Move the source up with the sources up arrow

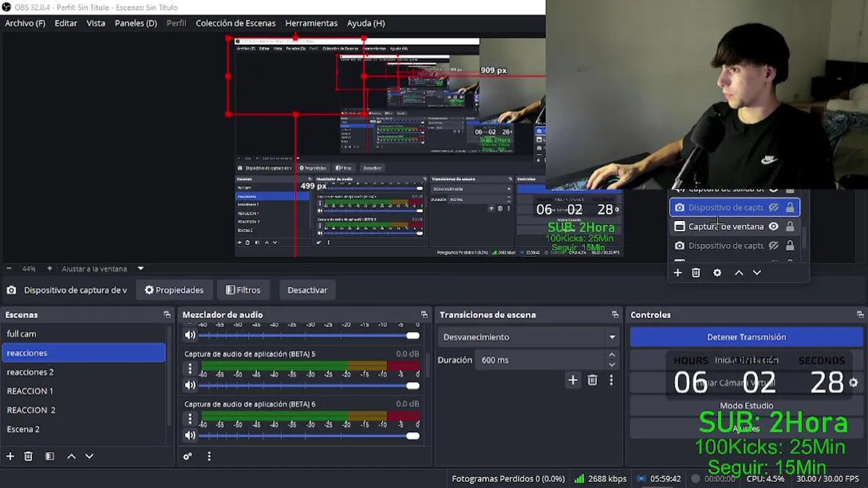click(x=739, y=272)
